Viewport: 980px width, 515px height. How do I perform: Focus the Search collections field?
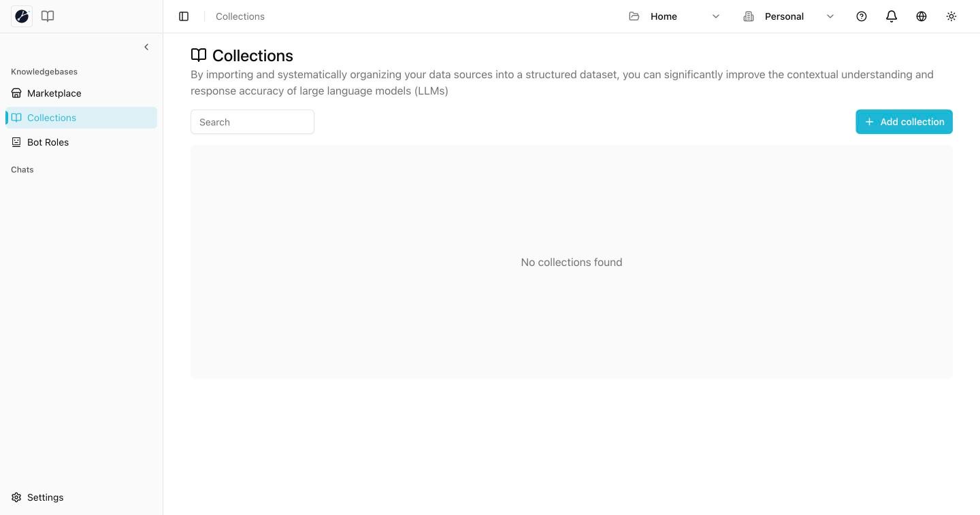point(252,122)
